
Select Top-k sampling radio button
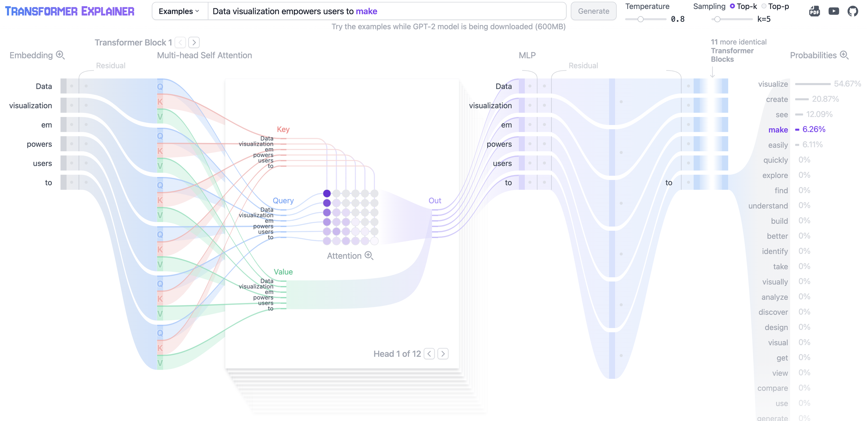pos(732,6)
